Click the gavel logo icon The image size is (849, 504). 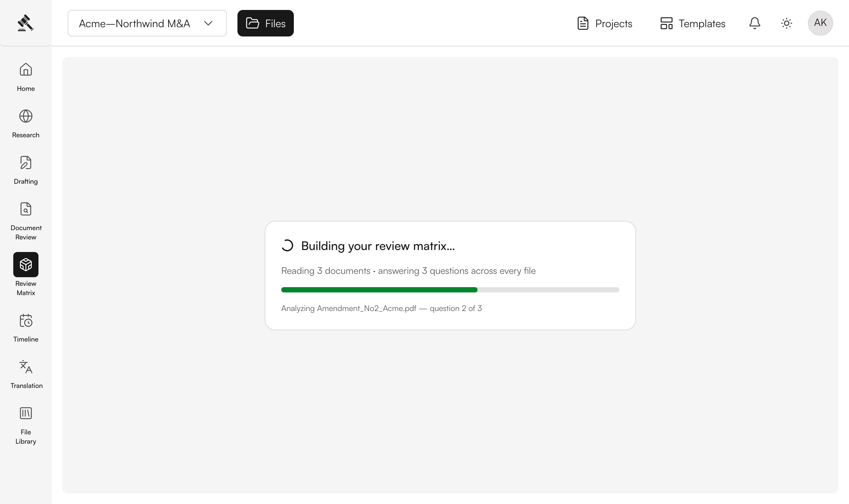point(26,23)
